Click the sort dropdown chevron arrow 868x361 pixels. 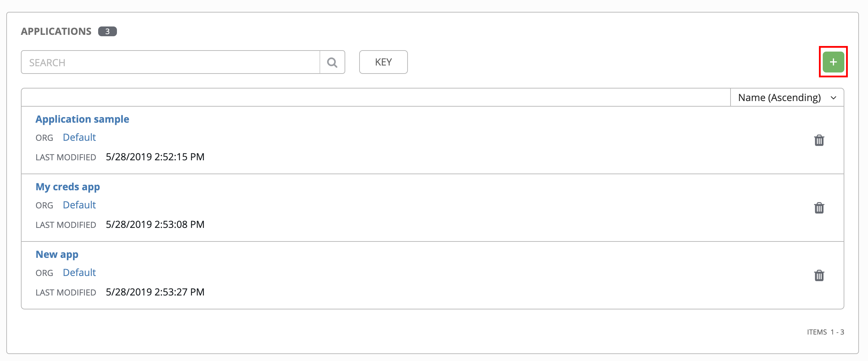pyautogui.click(x=834, y=98)
